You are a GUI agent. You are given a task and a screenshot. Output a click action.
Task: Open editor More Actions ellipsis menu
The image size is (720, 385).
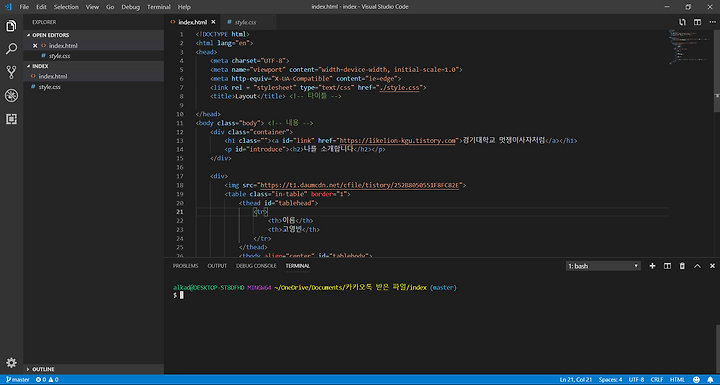click(712, 22)
